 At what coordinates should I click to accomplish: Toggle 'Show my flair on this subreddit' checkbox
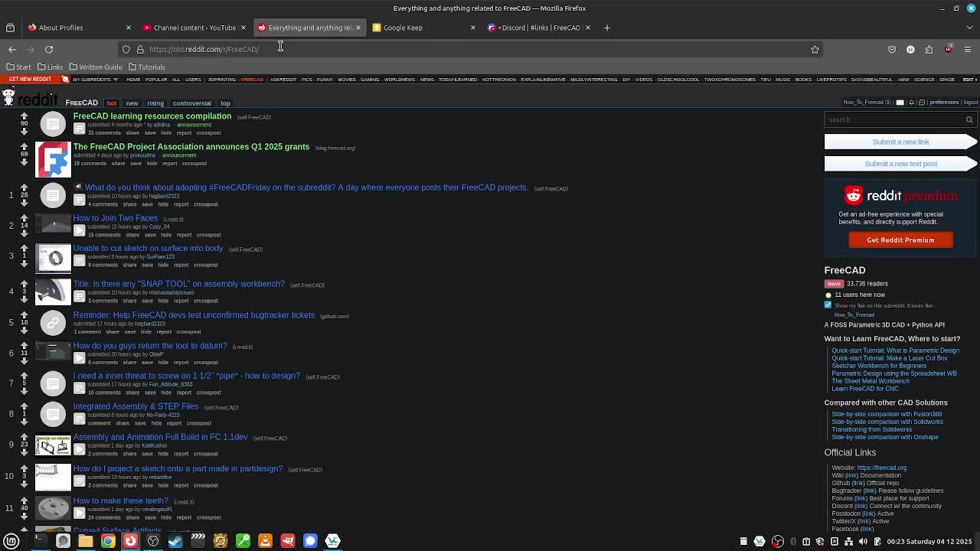pyautogui.click(x=828, y=305)
